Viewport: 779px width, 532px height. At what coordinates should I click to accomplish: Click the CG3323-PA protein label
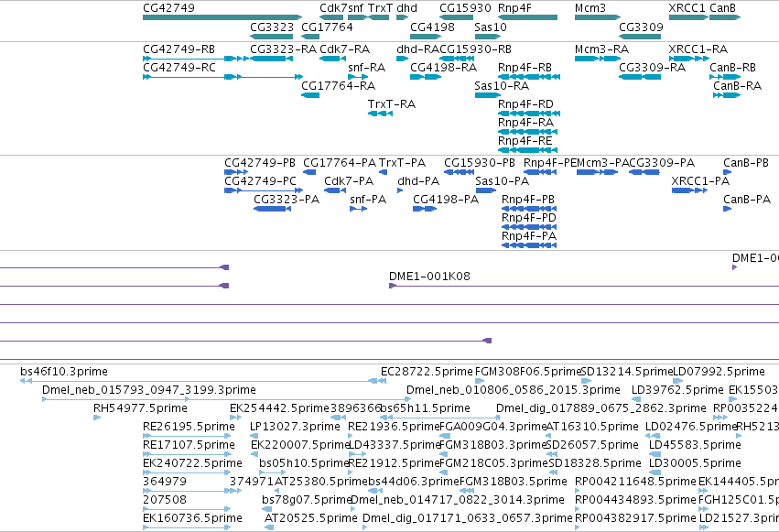point(287,200)
